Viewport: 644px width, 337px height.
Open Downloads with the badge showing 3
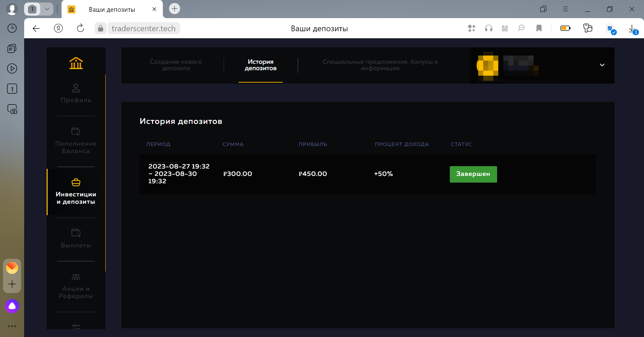tap(633, 28)
